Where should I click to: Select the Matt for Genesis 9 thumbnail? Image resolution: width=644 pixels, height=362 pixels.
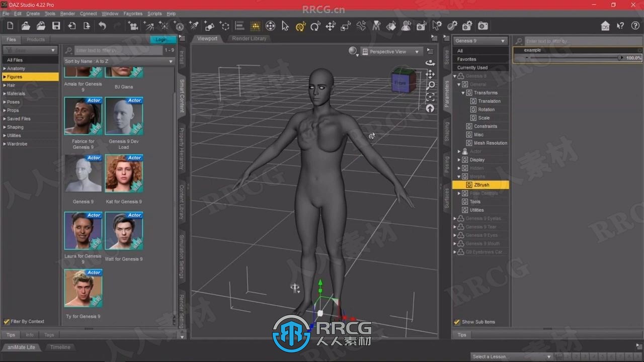(124, 231)
